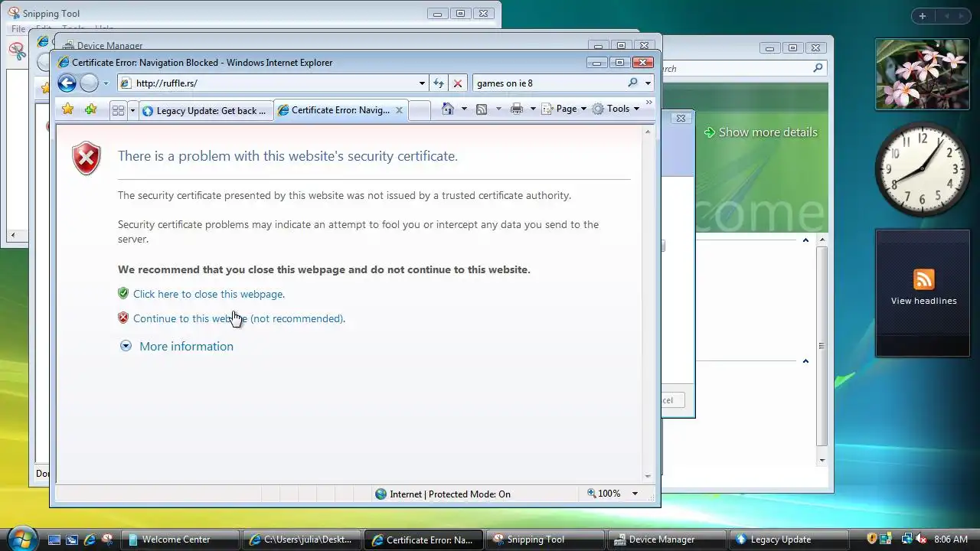Expand the address bar history dropdown
The image size is (980, 551).
[422, 83]
